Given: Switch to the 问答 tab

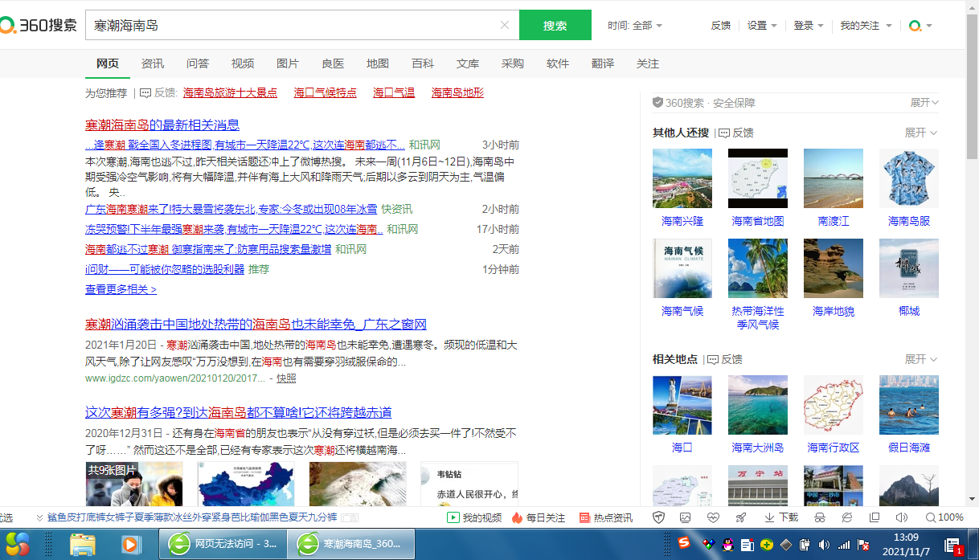Looking at the screenshot, I should coord(198,63).
